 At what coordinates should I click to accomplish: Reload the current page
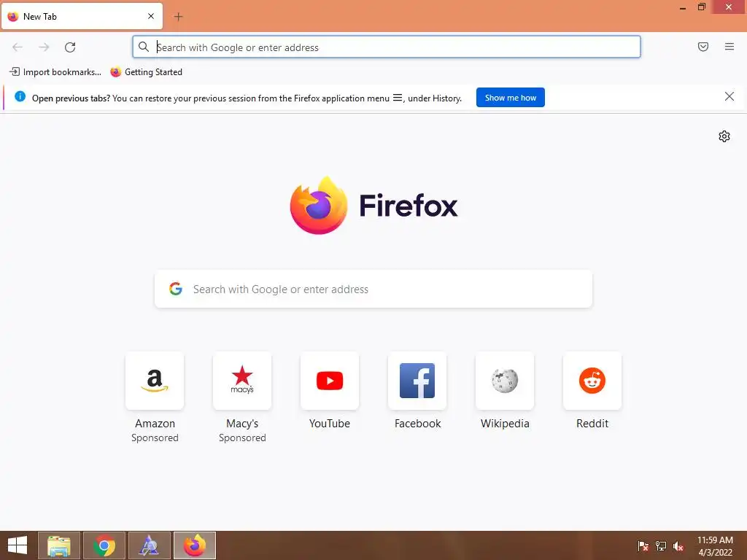70,47
